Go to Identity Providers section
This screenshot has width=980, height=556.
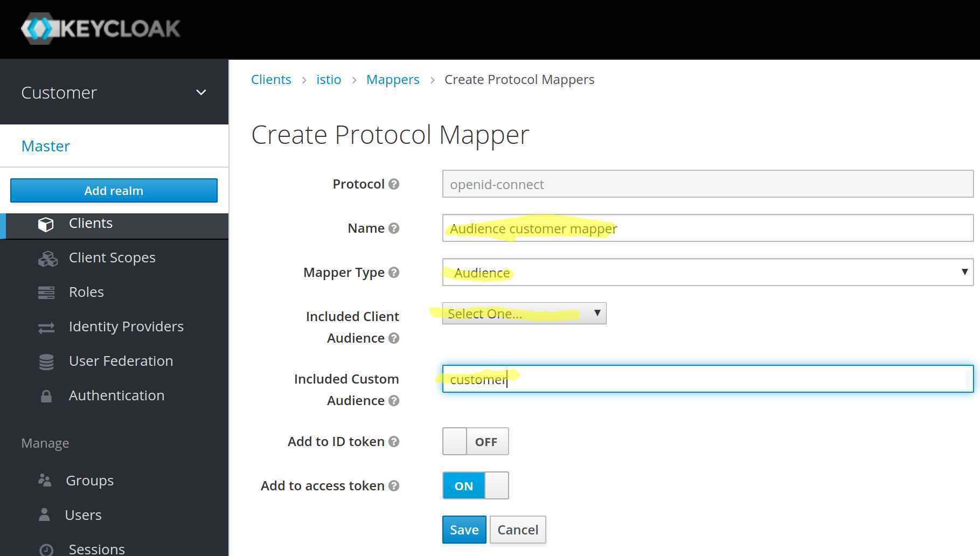(x=126, y=327)
